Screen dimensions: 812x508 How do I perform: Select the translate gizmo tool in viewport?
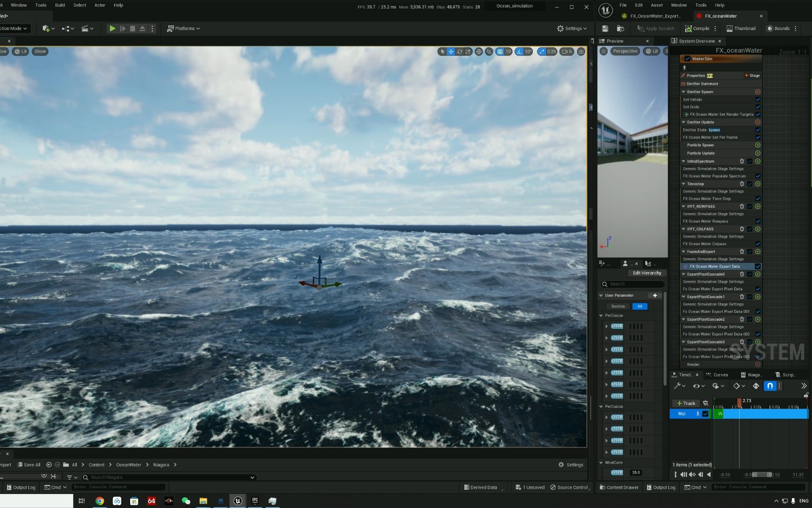pyautogui.click(x=451, y=52)
